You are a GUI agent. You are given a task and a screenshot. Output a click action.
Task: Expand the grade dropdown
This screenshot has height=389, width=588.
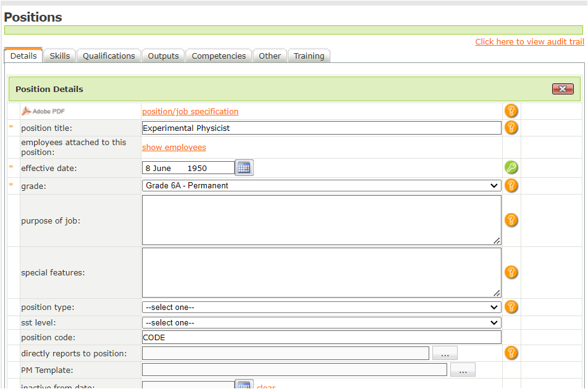click(321, 186)
